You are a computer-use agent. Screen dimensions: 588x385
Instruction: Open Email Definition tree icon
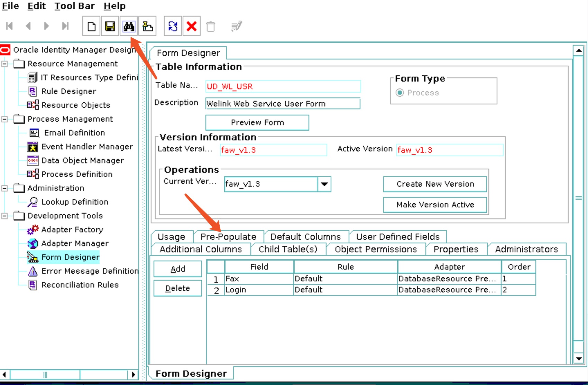[x=34, y=133]
